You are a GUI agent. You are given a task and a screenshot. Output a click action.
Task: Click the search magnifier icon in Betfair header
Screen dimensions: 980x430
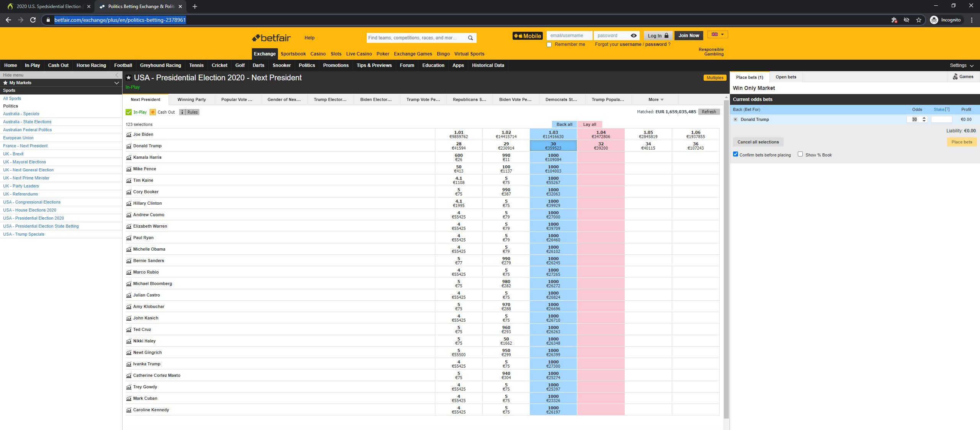point(470,38)
